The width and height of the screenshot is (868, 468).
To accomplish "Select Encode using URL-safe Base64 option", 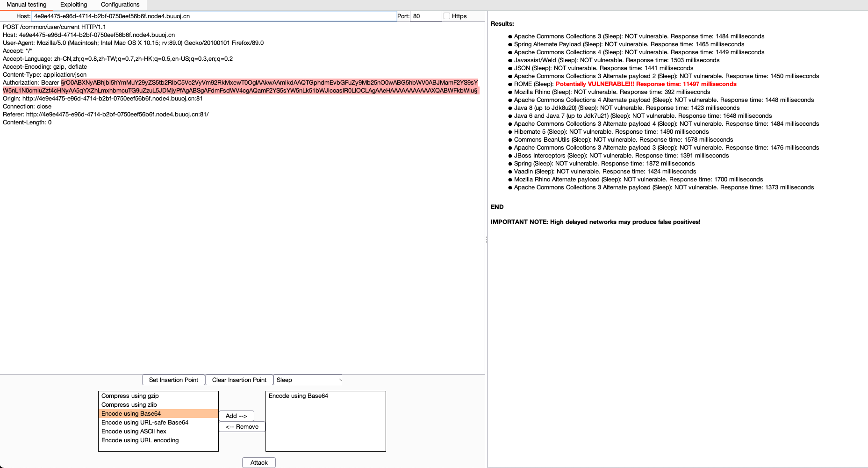I will [x=158, y=423].
